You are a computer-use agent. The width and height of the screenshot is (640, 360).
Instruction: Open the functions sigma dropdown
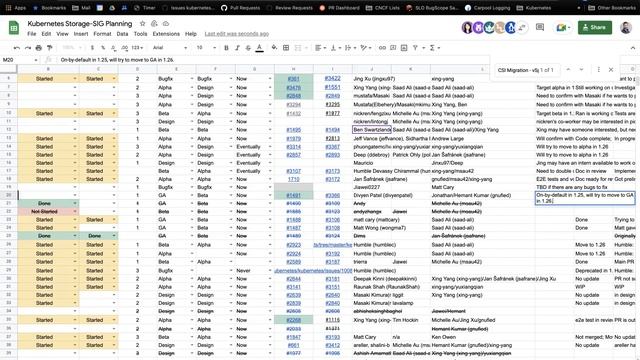coord(434,48)
